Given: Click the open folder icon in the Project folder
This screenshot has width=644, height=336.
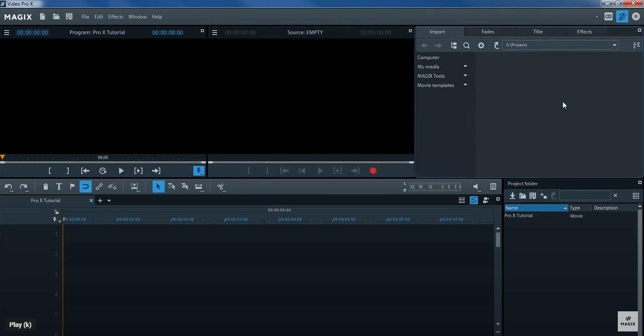Looking at the screenshot, I should point(523,195).
